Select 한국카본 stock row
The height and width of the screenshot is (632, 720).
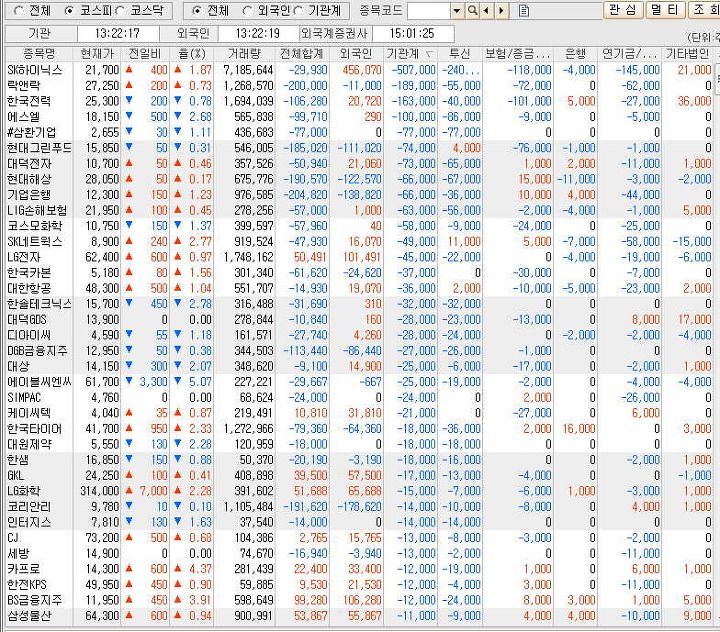359,273
